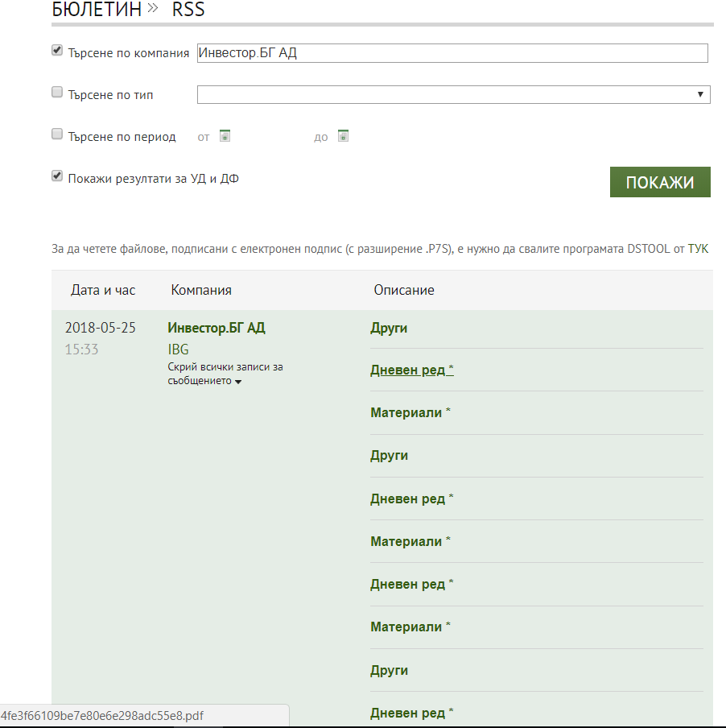Viewport: 726px width, 728px height.
Task: Click the IBG ticker code
Action: click(x=178, y=350)
